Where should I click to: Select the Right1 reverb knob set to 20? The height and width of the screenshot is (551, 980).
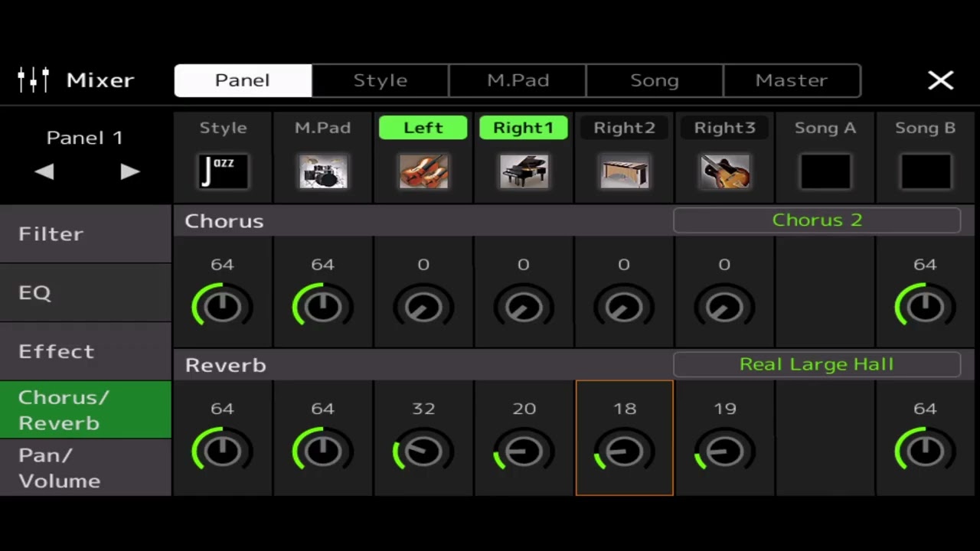(x=524, y=451)
